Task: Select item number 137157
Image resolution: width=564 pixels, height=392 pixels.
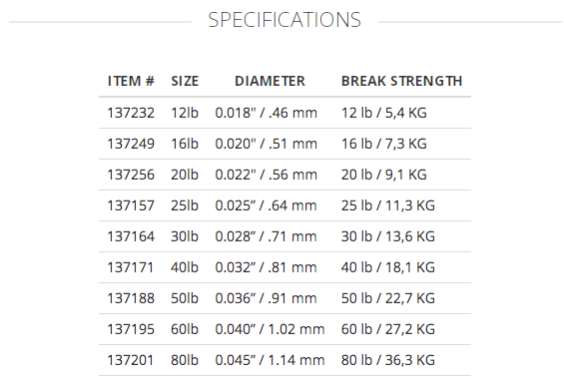Action: [131, 205]
